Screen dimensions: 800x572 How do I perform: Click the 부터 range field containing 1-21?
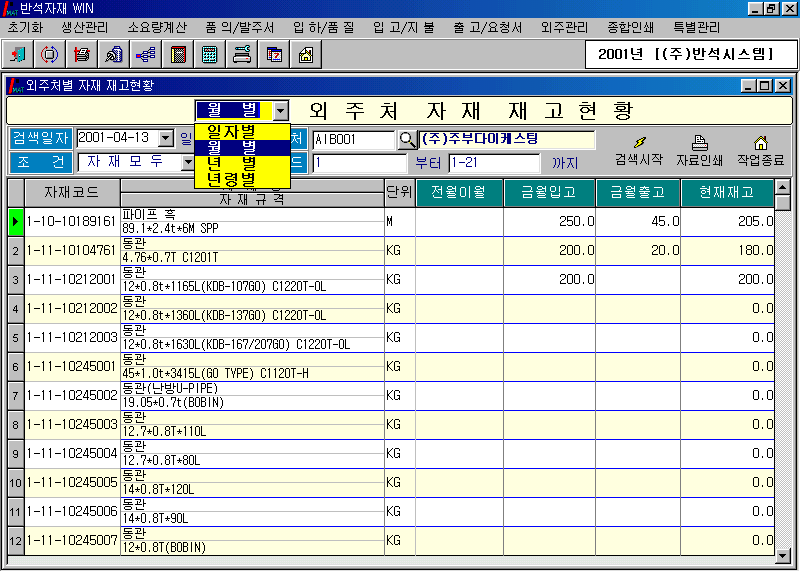coord(493,162)
